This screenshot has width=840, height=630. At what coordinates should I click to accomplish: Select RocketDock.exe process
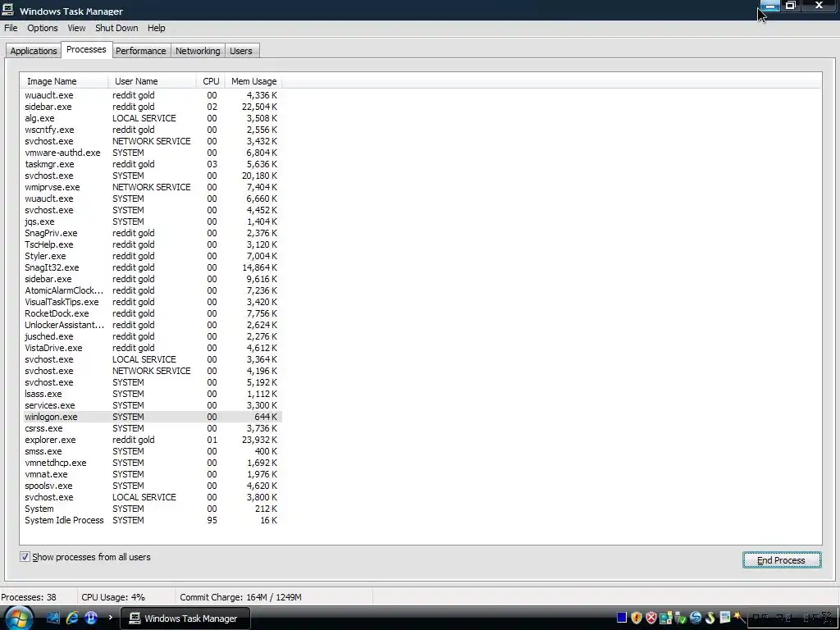(x=151, y=313)
